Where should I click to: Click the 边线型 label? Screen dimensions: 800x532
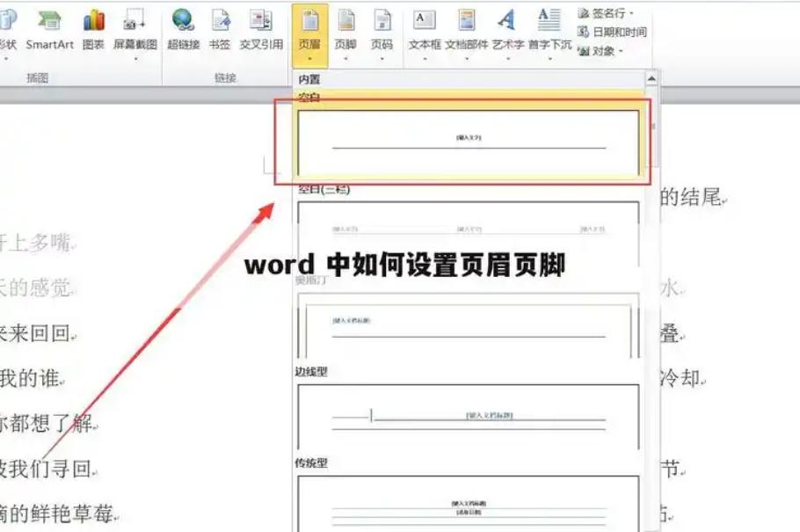pos(311,372)
